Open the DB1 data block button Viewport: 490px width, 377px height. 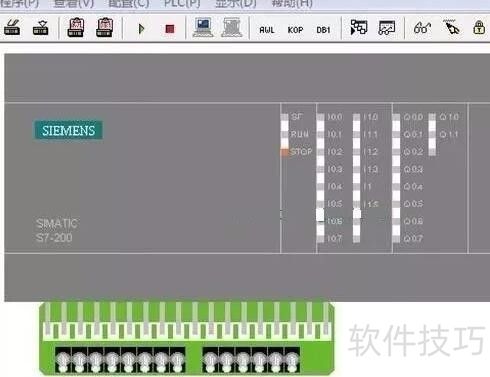coord(323,30)
